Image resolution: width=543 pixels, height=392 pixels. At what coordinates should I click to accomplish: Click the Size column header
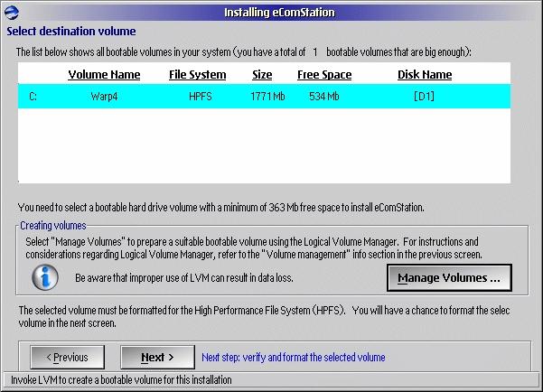[x=262, y=74]
